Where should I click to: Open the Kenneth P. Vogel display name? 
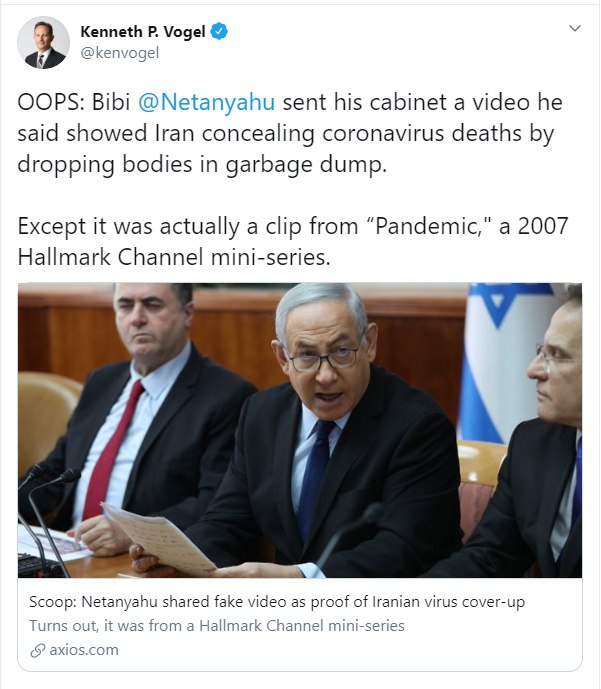143,32
